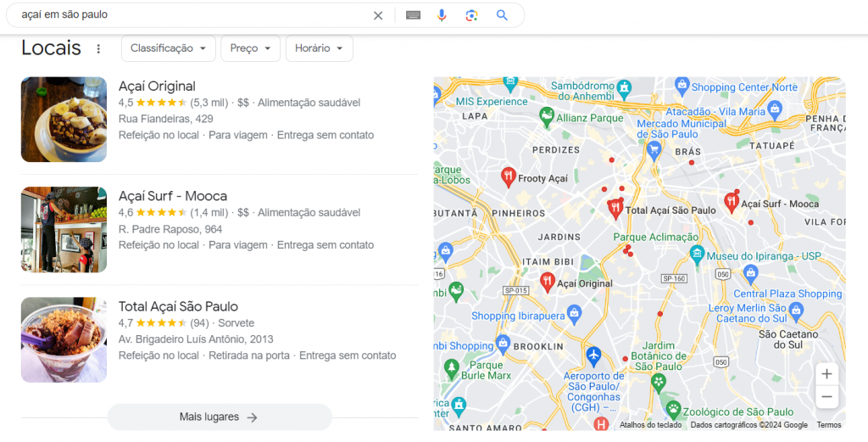The height and width of the screenshot is (442, 868).
Task: Click the Açaí Original map pin
Action: [x=548, y=283]
